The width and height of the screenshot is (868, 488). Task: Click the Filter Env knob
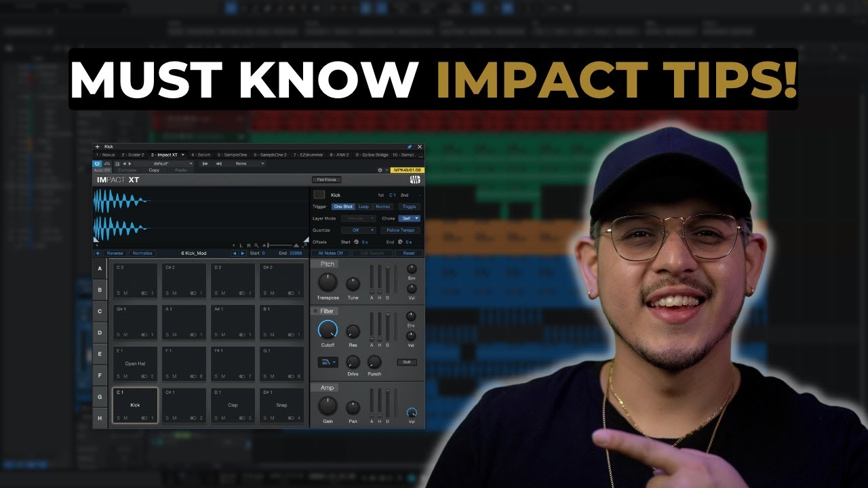[x=412, y=317]
